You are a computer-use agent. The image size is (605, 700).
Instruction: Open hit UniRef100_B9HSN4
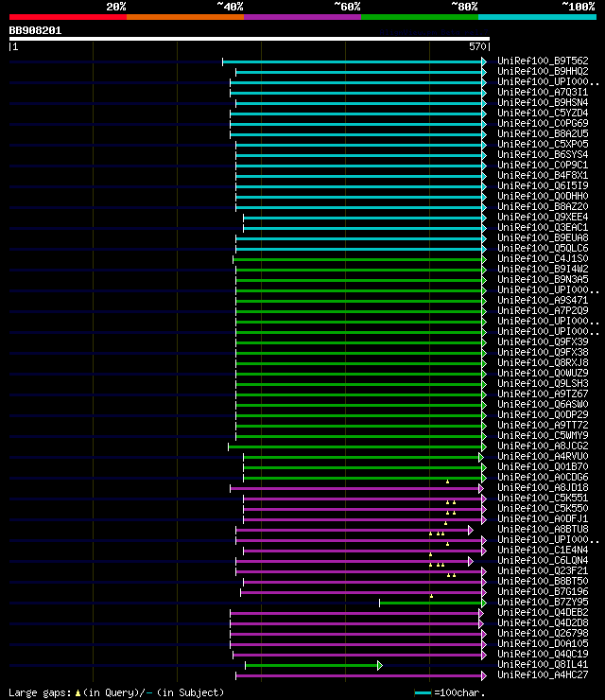[x=543, y=102]
